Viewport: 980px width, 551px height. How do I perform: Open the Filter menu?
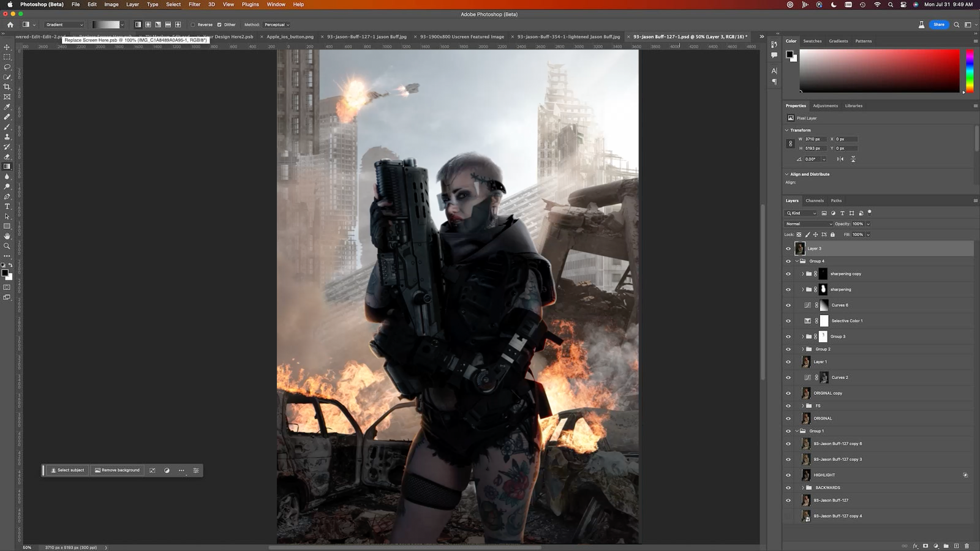pos(194,4)
